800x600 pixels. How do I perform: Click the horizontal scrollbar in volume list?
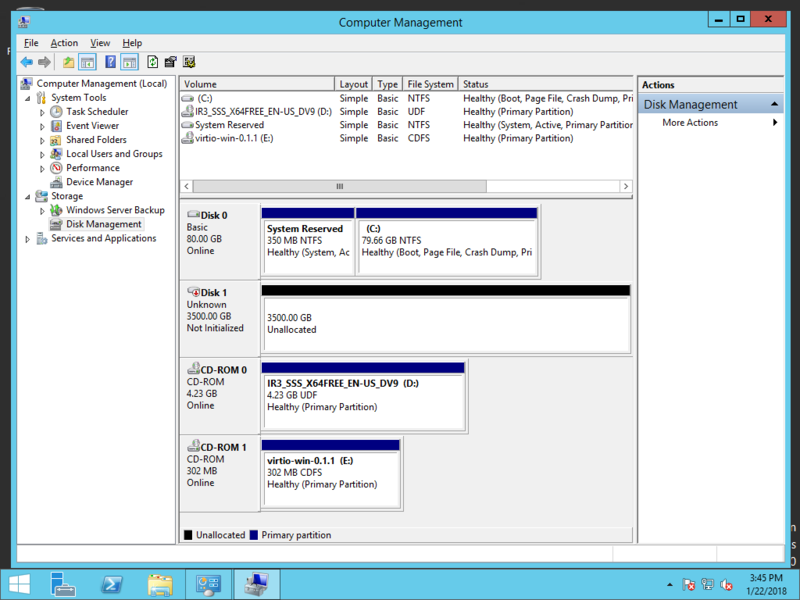coord(340,186)
